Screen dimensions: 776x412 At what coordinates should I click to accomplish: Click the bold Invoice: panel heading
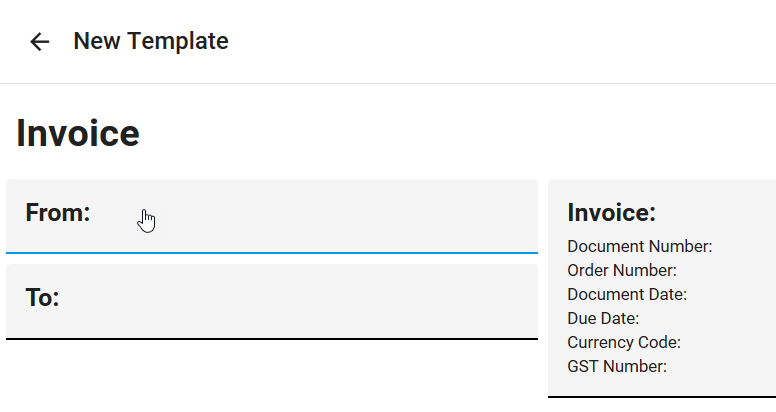611,212
